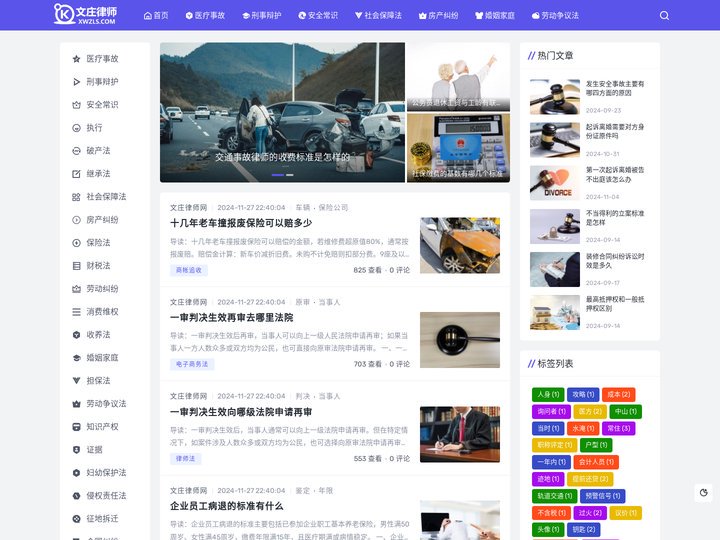Open article 企业员工病退的标准有什么
The image size is (720, 540).
227,506
